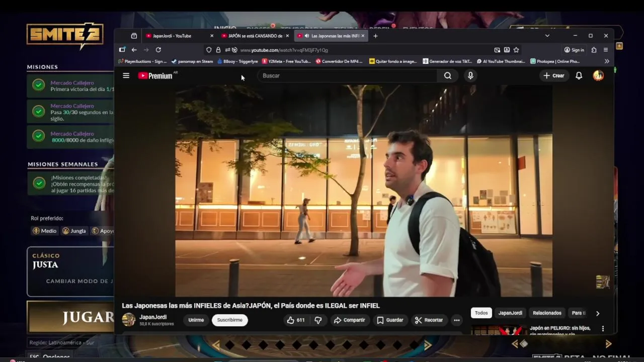Image resolution: width=644 pixels, height=362 pixels.
Task: Bookmark this page with the star icon
Action: point(516,50)
